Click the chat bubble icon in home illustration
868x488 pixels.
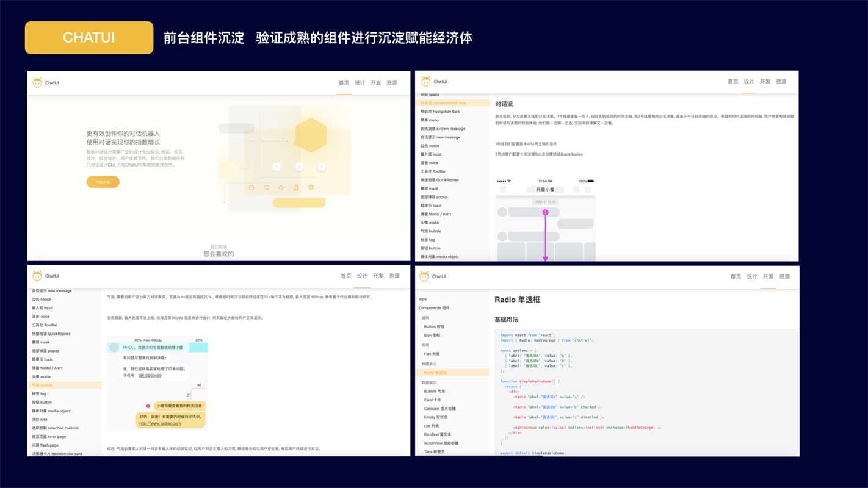coord(251,188)
